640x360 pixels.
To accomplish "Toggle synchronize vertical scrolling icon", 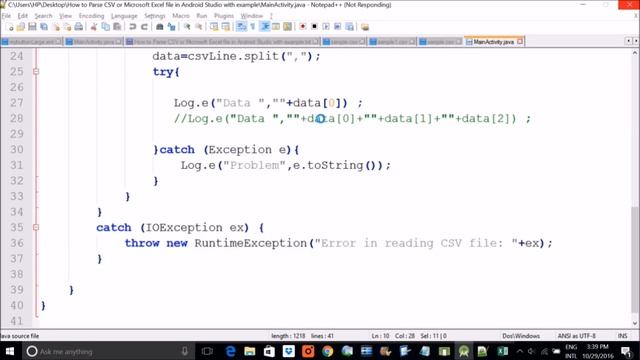I will click(x=214, y=27).
